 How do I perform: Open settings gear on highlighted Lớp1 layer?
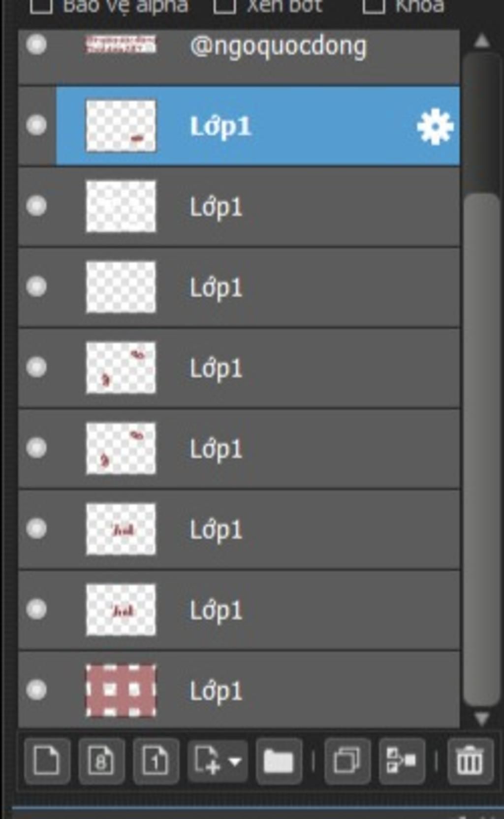coord(435,127)
